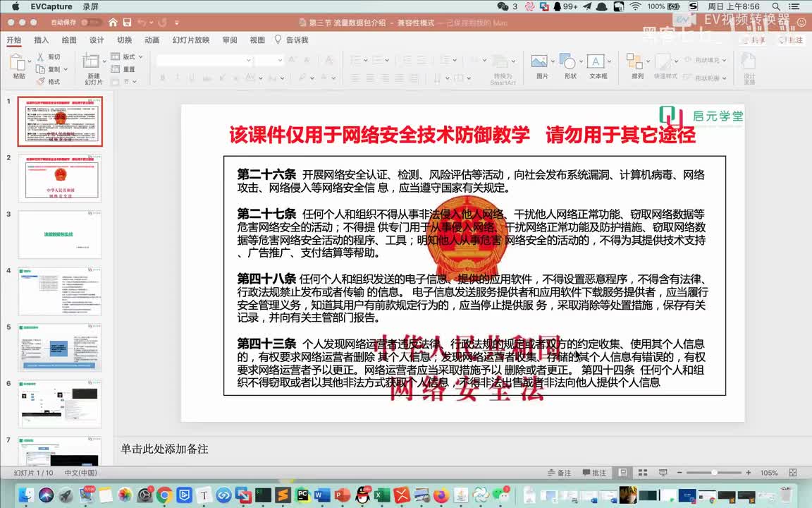Image resolution: width=812 pixels, height=508 pixels.
Task: Click the Reset (重置) slide icon
Action: [x=115, y=69]
